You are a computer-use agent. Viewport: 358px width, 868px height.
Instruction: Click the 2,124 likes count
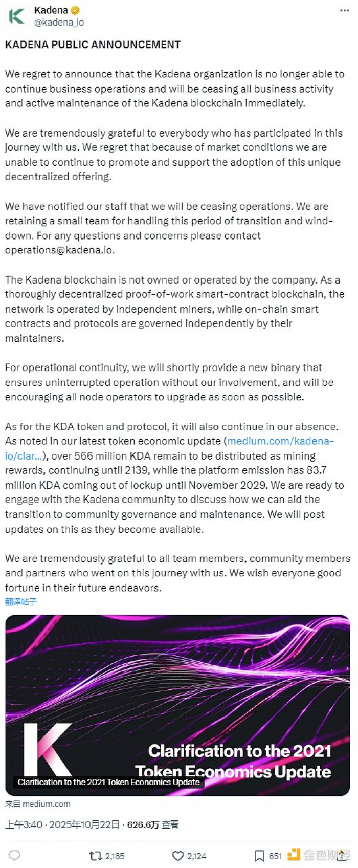point(196,856)
